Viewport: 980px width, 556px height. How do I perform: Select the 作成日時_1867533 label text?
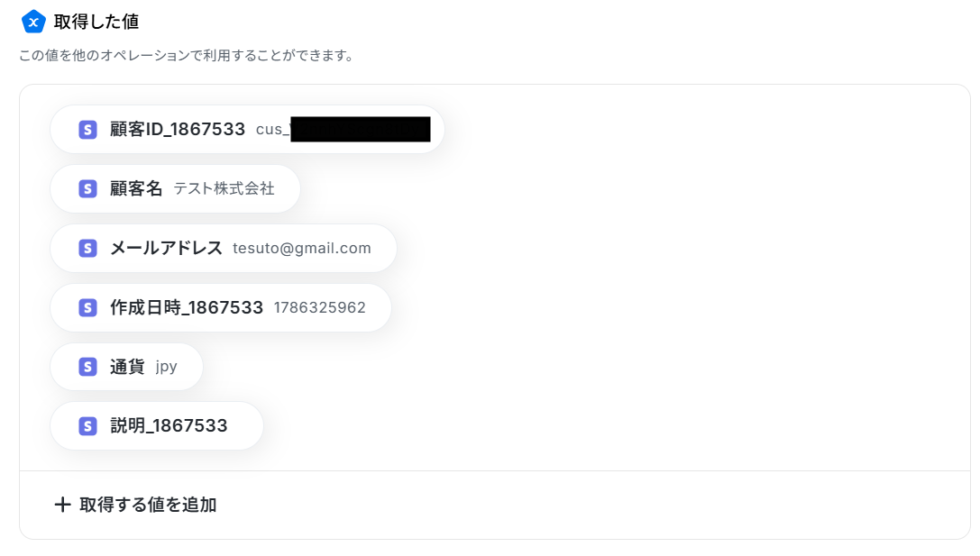[x=187, y=307]
